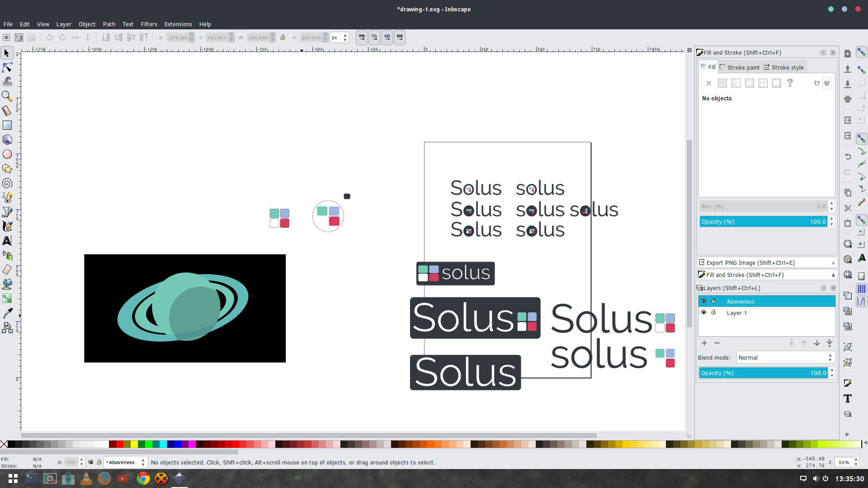Select the Pencil freehand tool
Viewport: 868px width, 488px height.
[7, 197]
